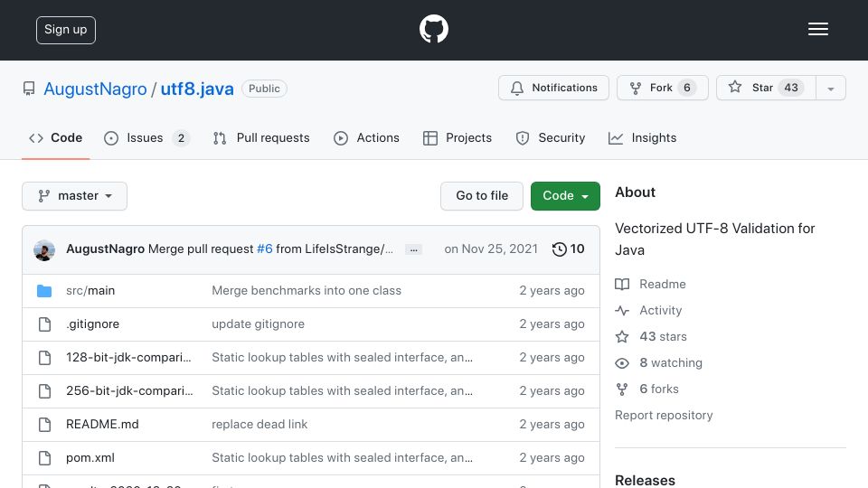Screen dimensions: 868x488
Task: Click the Report repository link
Action: [664, 415]
